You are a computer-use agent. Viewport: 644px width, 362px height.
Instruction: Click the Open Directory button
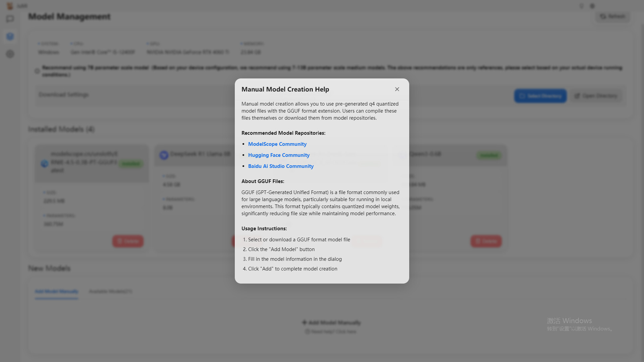(x=596, y=96)
